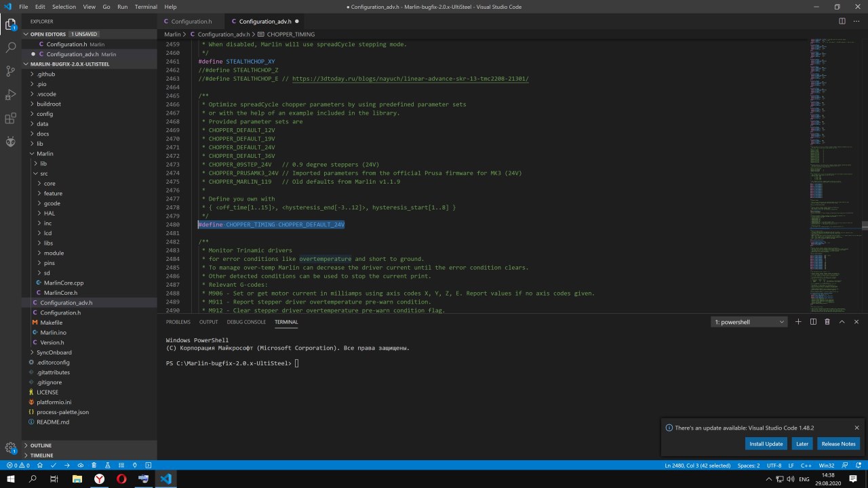
Task: Open Source Control view in activity bar
Action: click(x=11, y=71)
